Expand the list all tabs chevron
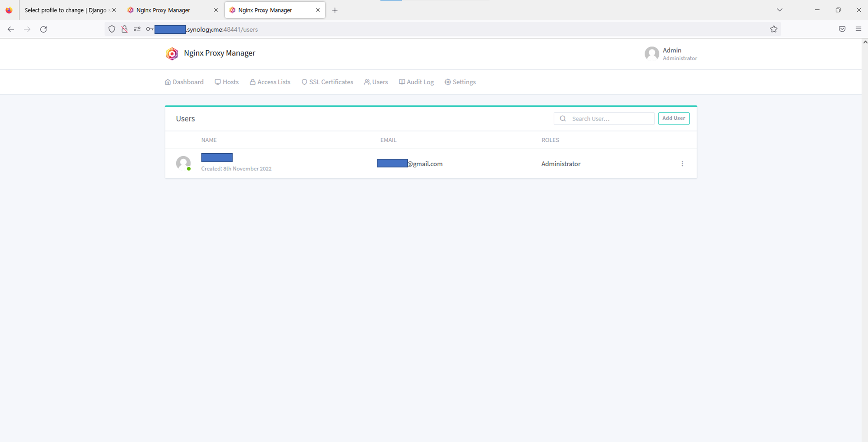 point(779,10)
